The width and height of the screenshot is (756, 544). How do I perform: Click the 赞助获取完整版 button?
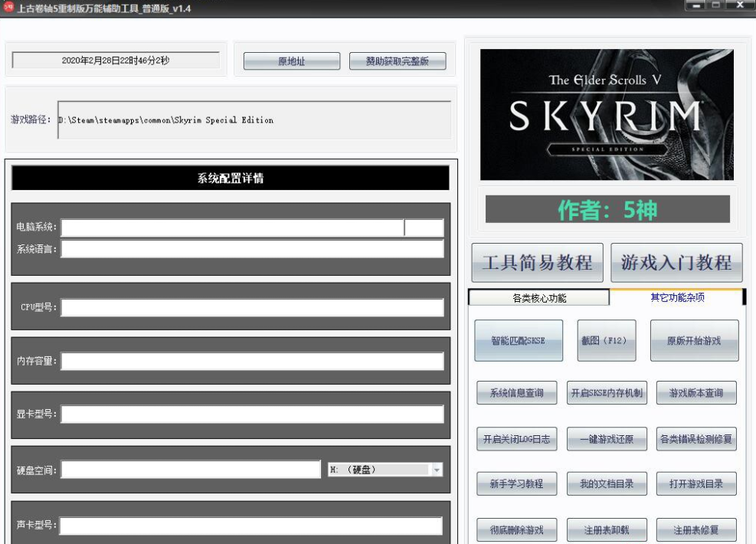(x=398, y=61)
